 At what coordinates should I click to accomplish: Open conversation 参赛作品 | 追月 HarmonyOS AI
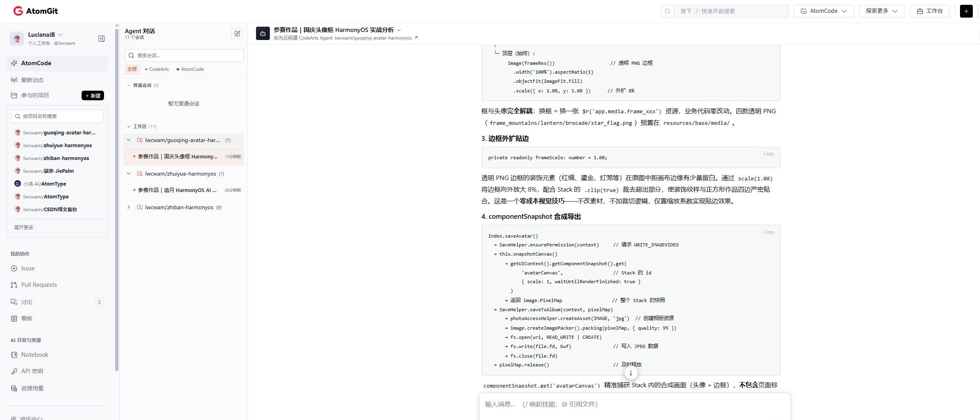pyautogui.click(x=184, y=190)
